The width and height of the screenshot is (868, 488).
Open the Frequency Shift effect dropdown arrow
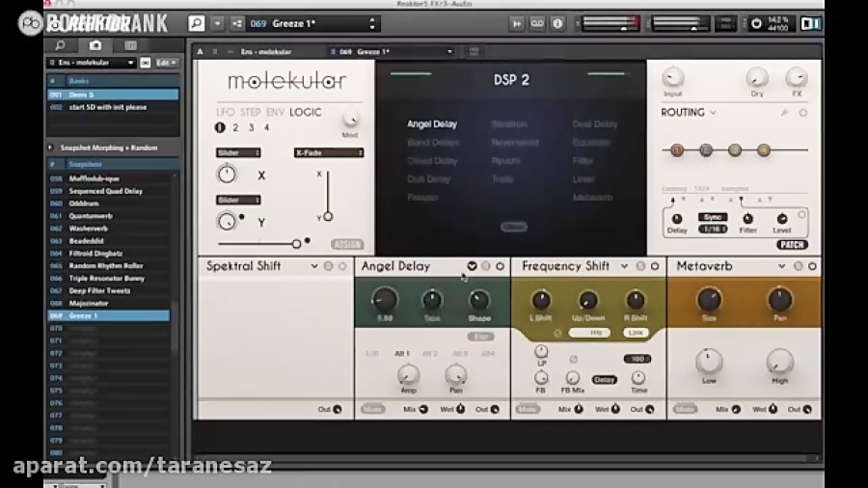pyautogui.click(x=624, y=267)
